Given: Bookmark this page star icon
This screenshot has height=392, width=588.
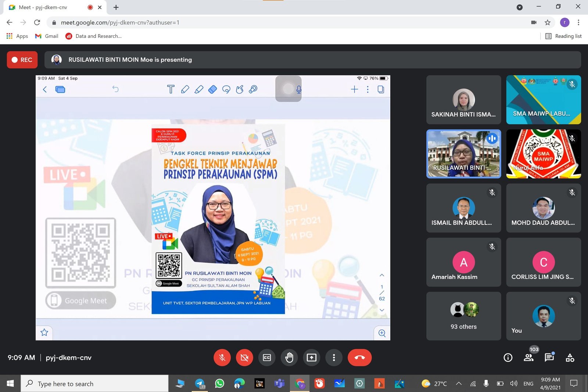Looking at the screenshot, I should pos(548,22).
